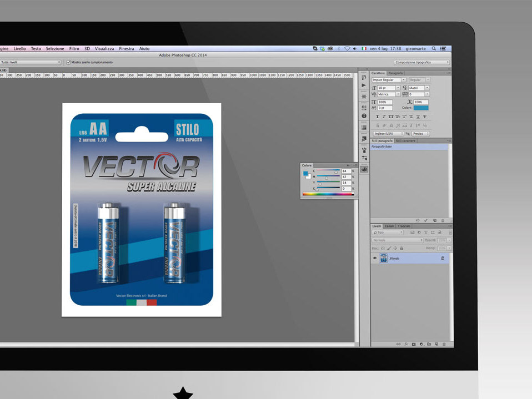Open the Livello menu
This screenshot has width=532, height=399.
[x=19, y=49]
